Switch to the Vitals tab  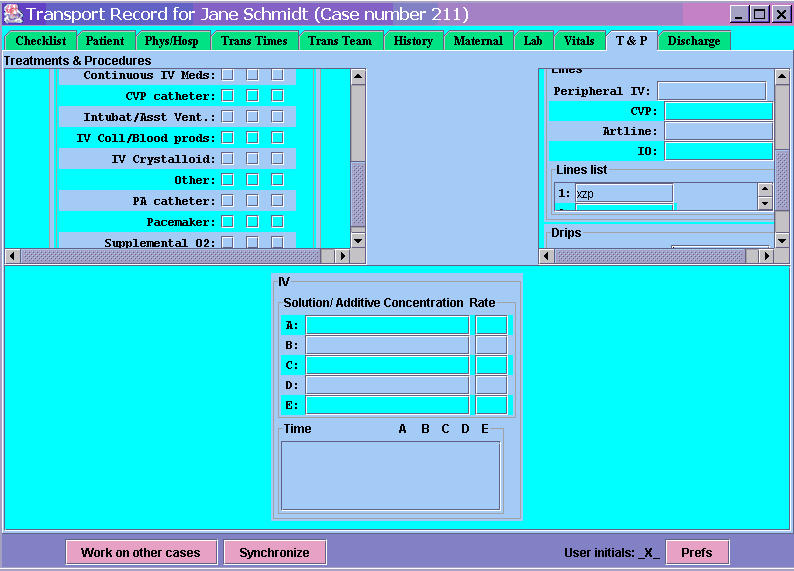tap(578, 41)
